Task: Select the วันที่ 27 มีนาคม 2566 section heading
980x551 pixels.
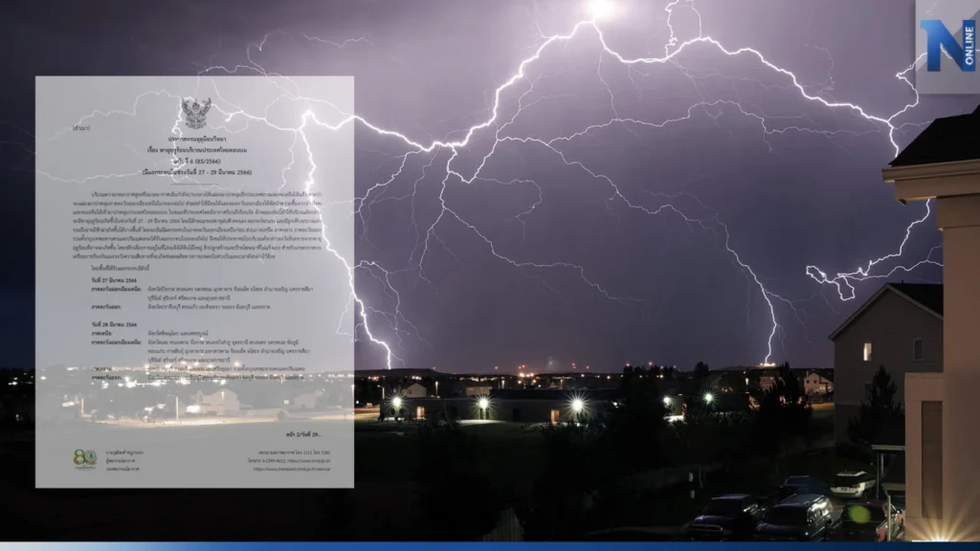Action: pos(113,278)
